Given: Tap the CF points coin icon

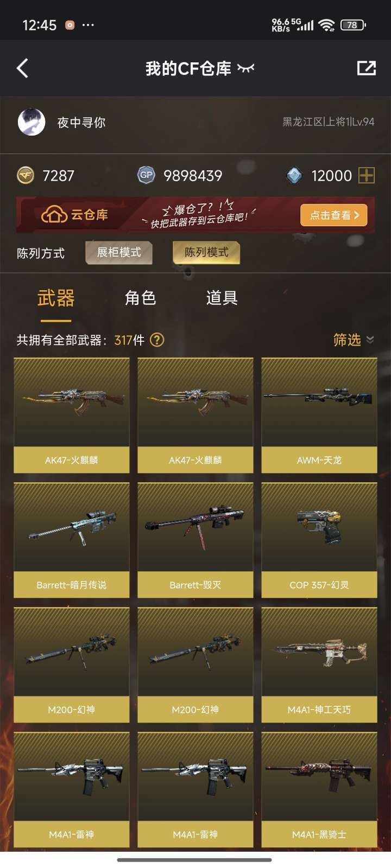Looking at the screenshot, I should [x=26, y=175].
